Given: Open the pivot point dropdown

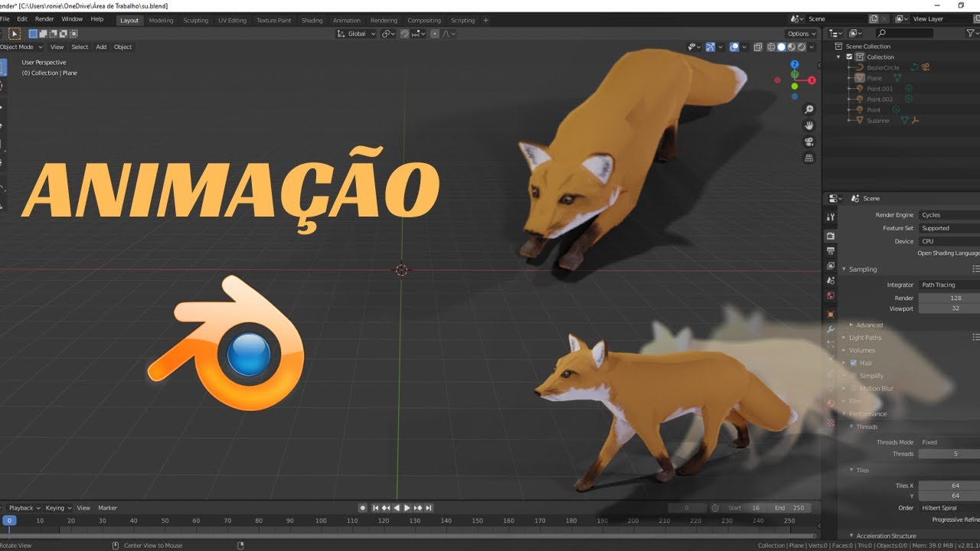Looking at the screenshot, I should point(388,34).
